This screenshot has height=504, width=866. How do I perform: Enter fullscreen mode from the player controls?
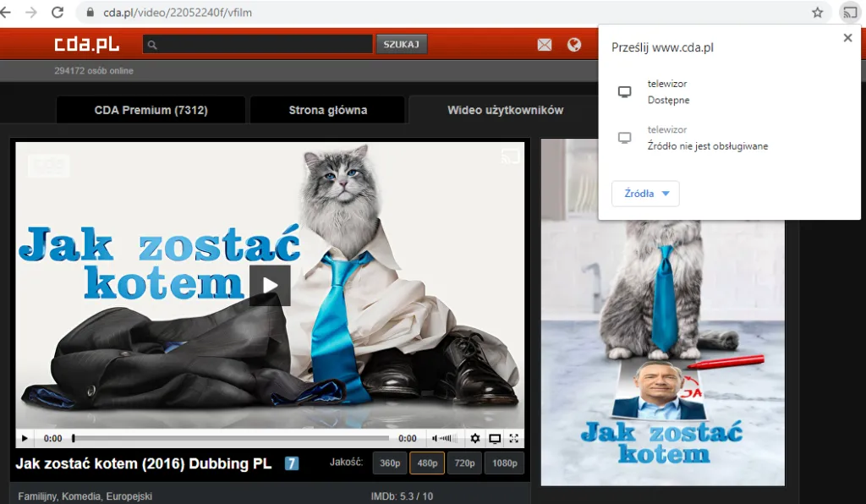coord(514,438)
